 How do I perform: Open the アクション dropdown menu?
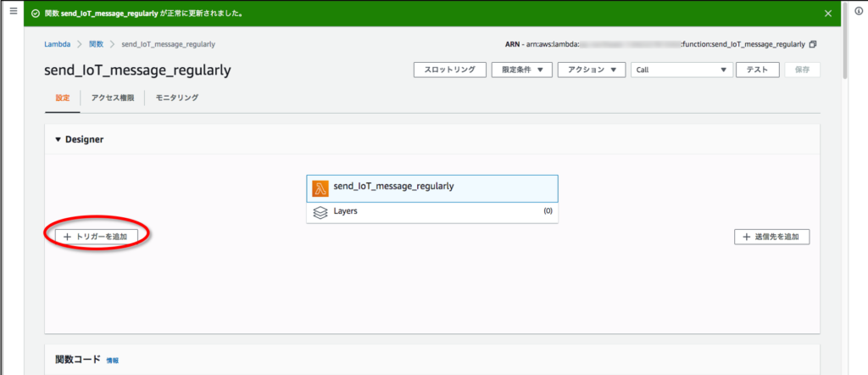point(591,70)
